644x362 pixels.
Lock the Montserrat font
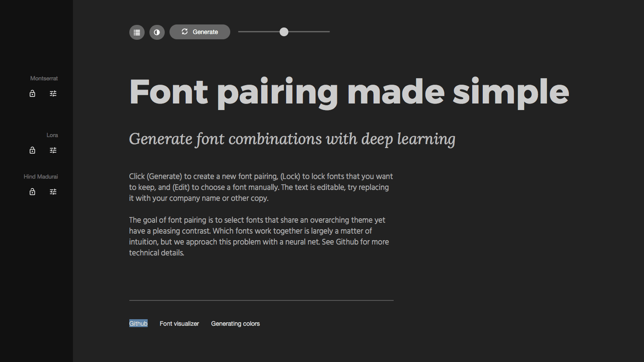pos(32,93)
